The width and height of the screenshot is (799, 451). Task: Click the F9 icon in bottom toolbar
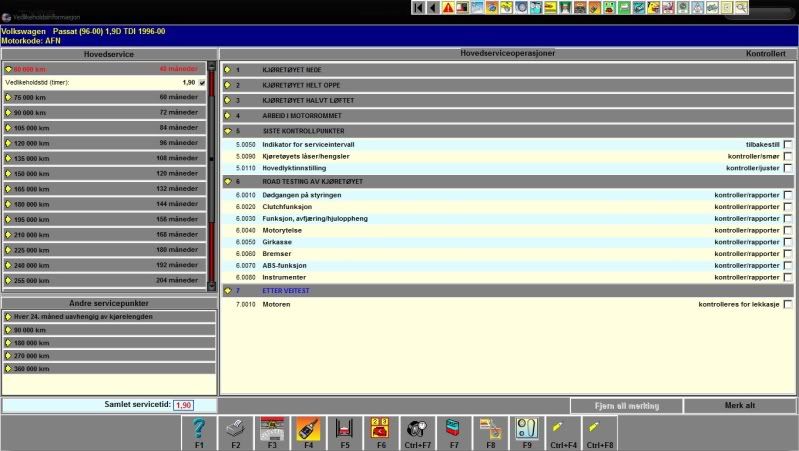(x=527, y=430)
